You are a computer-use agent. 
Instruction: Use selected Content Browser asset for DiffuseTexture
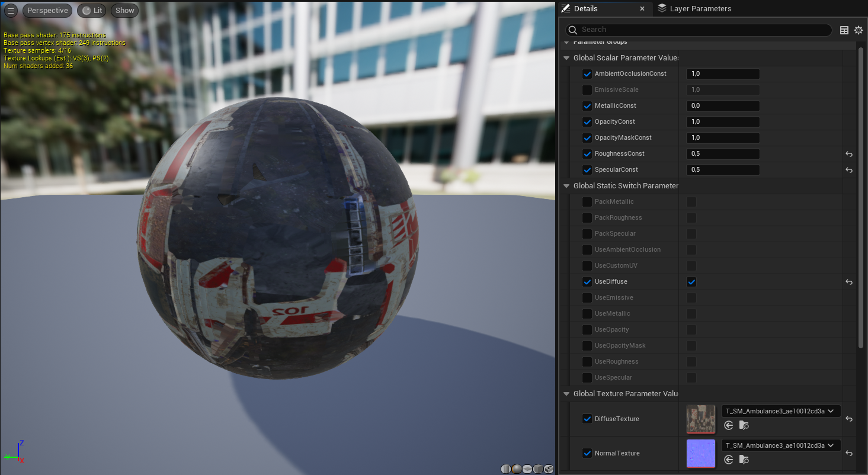(728, 425)
